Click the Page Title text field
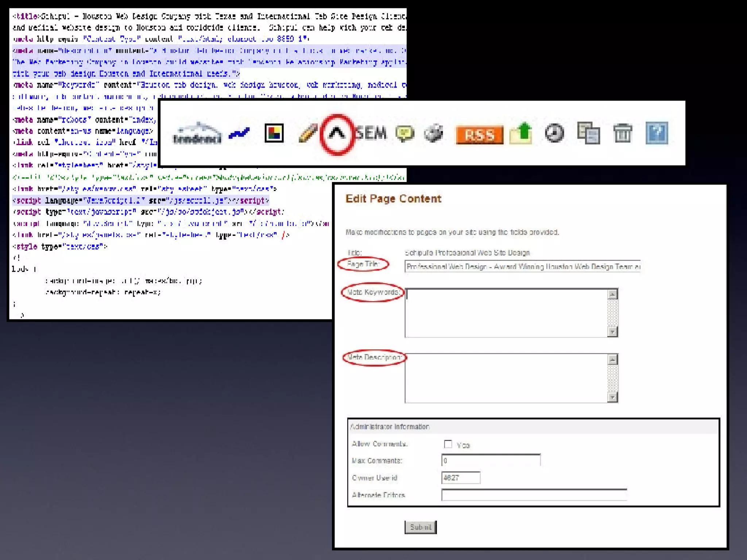 tap(522, 267)
